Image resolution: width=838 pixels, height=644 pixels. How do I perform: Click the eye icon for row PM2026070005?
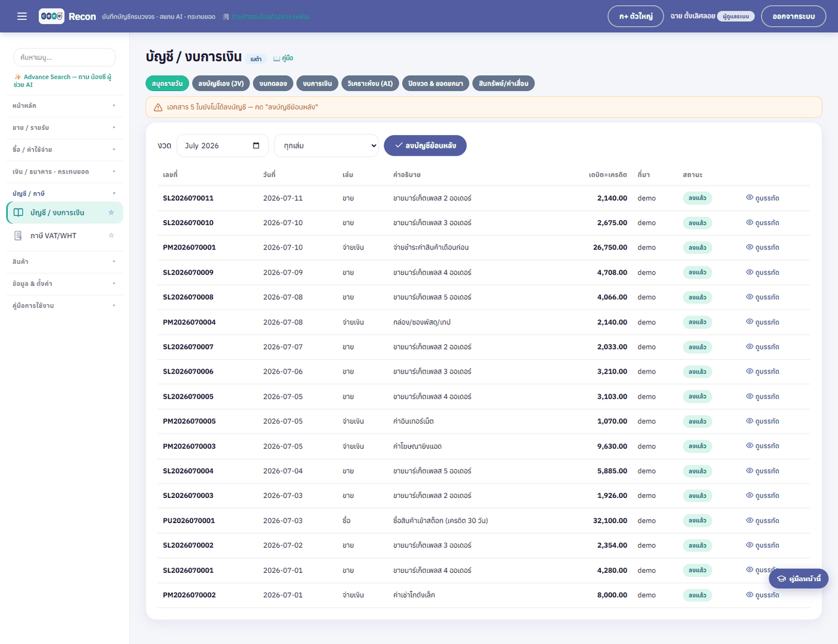coord(749,421)
